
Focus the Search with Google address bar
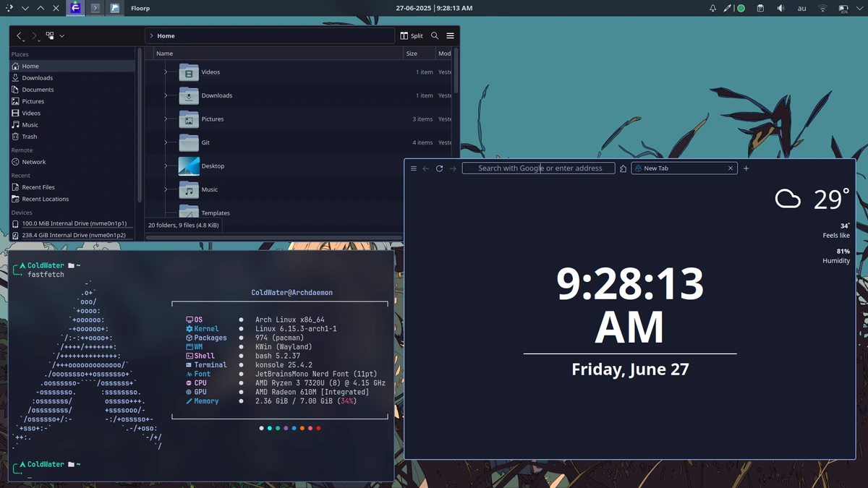(539, 168)
